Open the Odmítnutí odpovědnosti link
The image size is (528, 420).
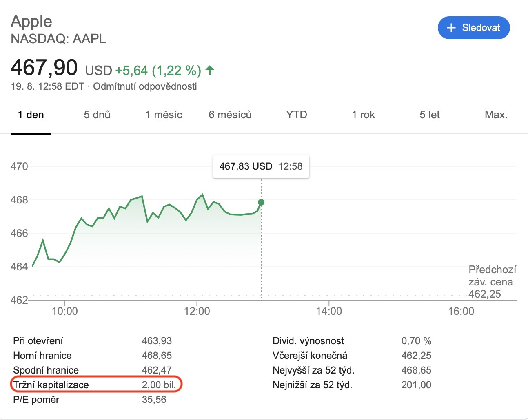(x=145, y=86)
